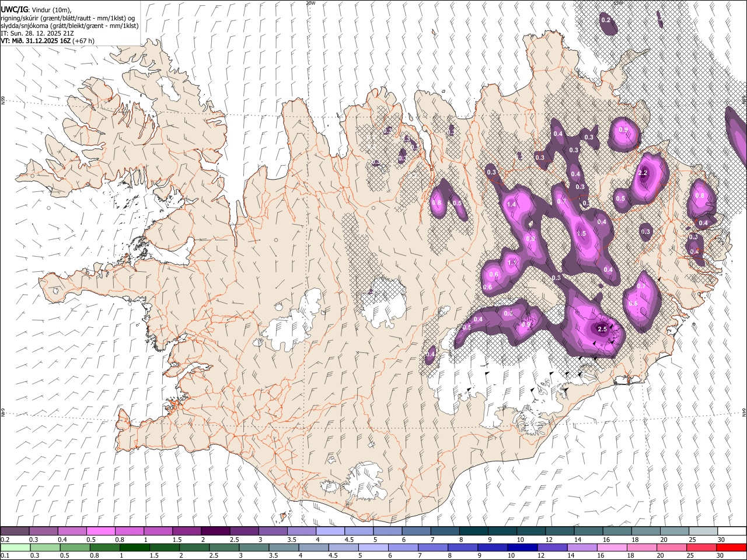Pick the light pink 16–18 swatch in rain legend
This screenshot has height=560, width=747.
pyautogui.click(x=612, y=547)
